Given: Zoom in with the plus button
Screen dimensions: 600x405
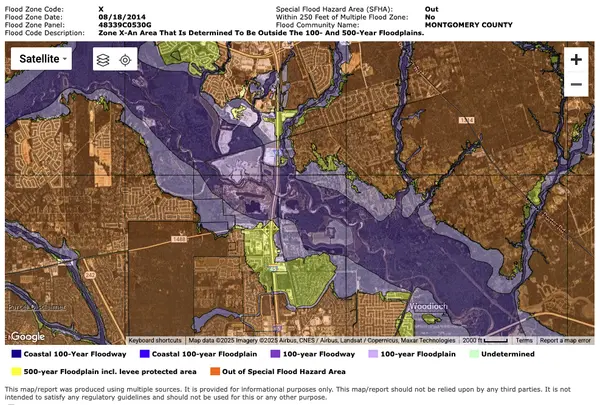Looking at the screenshot, I should click(576, 60).
